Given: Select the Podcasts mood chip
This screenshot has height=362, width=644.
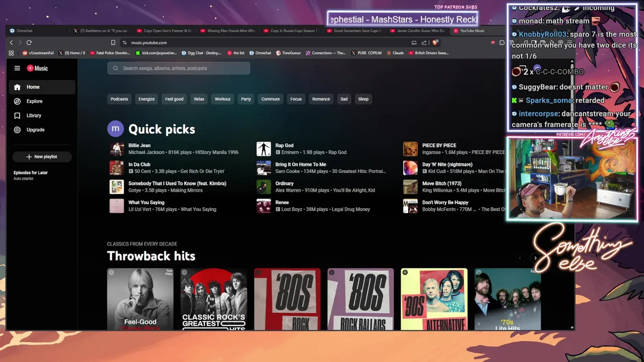Looking at the screenshot, I should [119, 99].
